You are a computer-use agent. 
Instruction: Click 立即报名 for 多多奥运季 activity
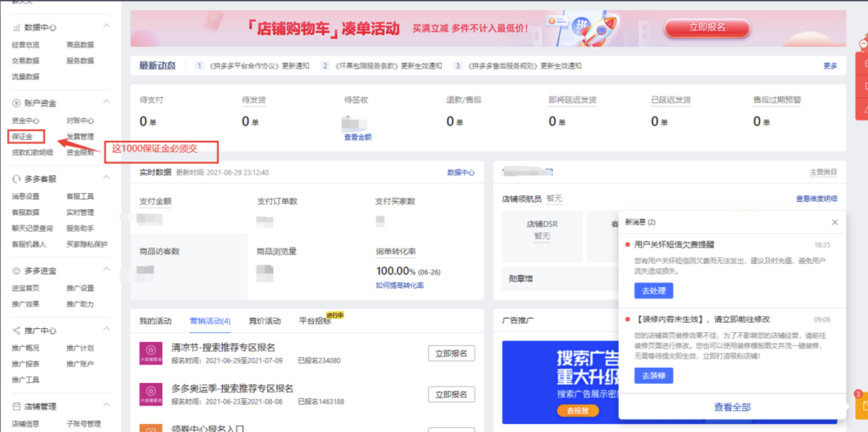coord(451,394)
